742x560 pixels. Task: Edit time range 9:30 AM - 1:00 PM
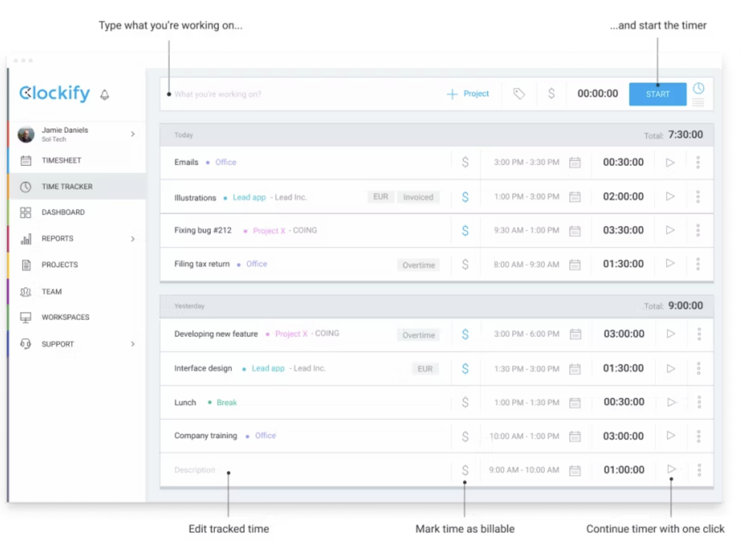pos(526,230)
